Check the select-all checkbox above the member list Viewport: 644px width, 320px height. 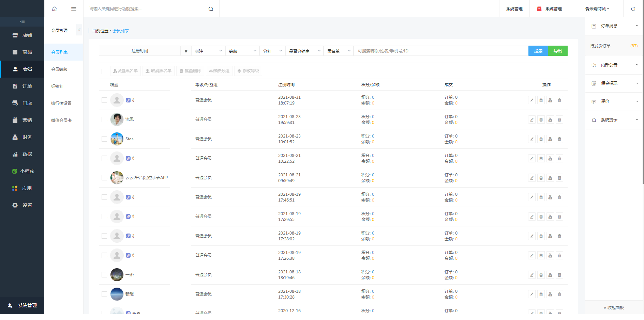coord(104,71)
